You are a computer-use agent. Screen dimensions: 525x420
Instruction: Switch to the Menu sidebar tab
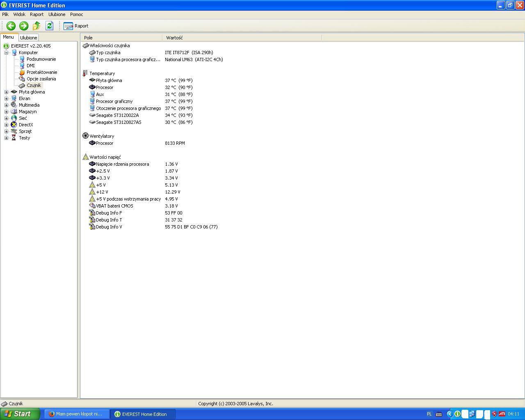pos(9,37)
